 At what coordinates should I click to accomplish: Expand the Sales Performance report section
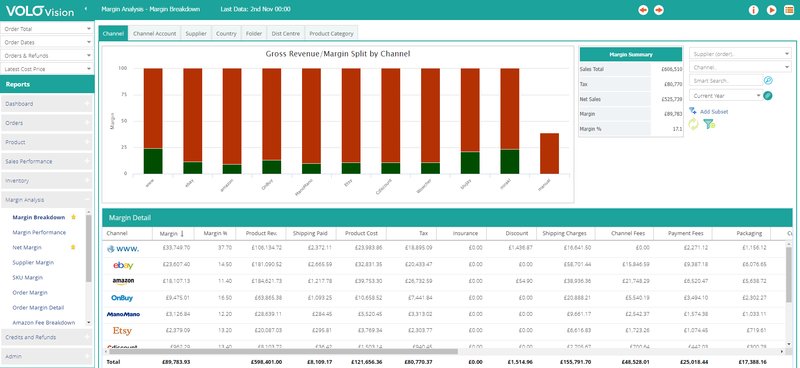(46, 161)
